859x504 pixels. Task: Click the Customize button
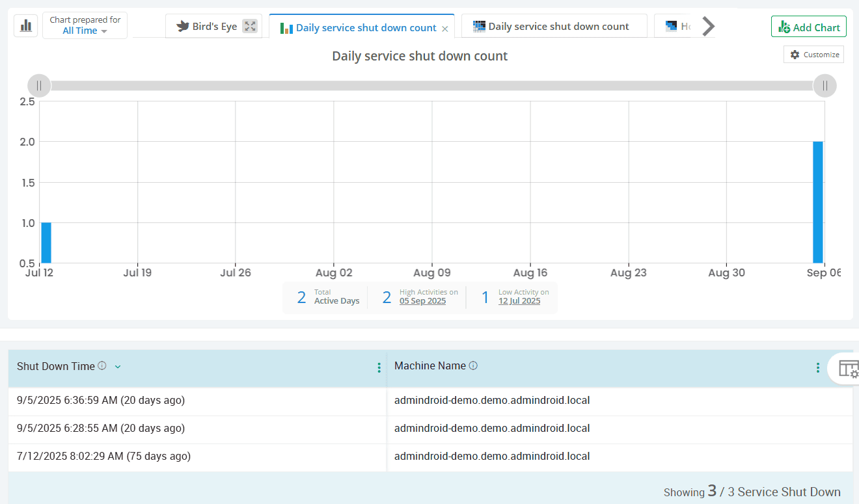[813, 55]
